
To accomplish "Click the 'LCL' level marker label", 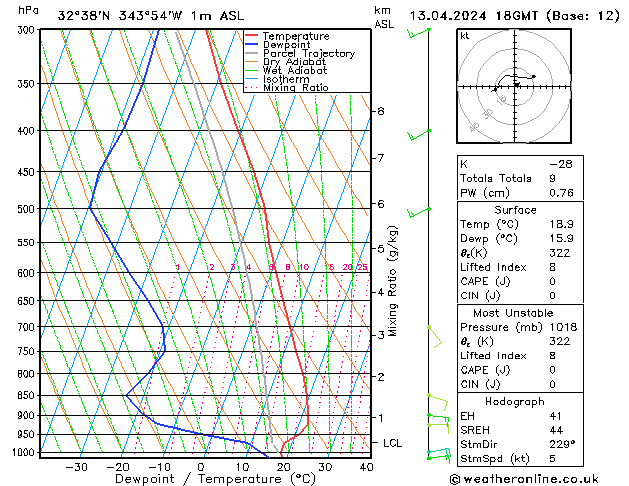I will click(392, 443).
